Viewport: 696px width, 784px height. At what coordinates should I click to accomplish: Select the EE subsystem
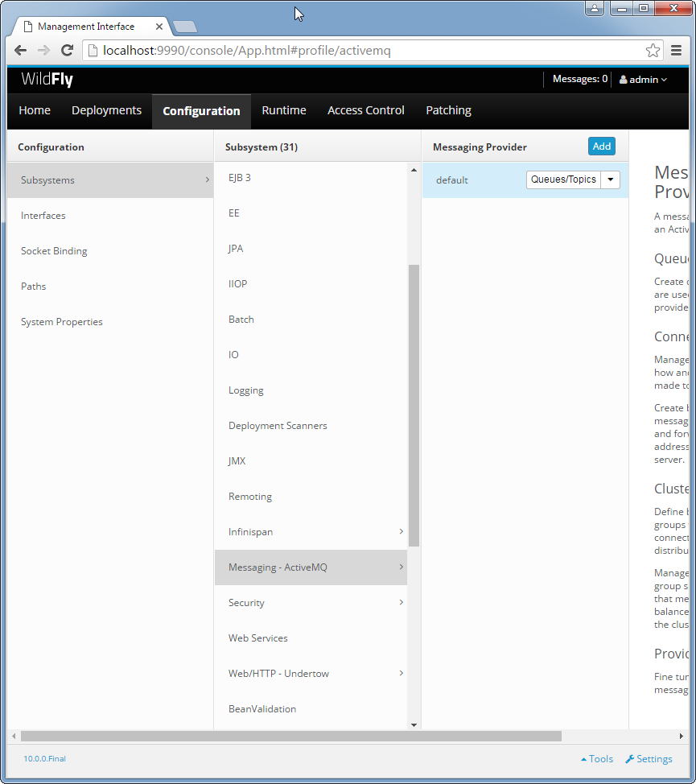311,213
